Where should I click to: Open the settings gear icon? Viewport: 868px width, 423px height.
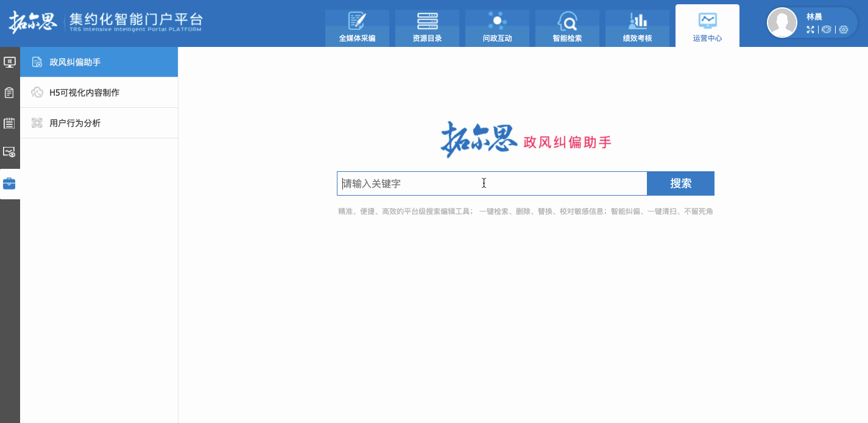844,29
